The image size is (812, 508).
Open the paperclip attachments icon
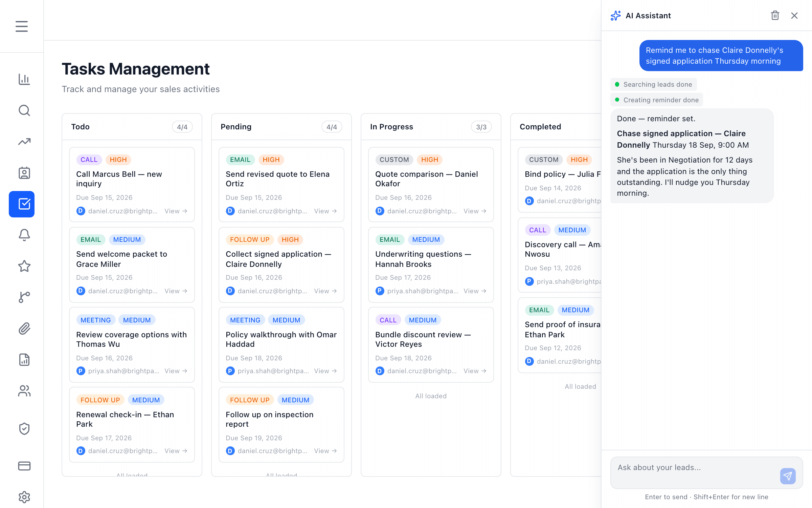tap(24, 329)
